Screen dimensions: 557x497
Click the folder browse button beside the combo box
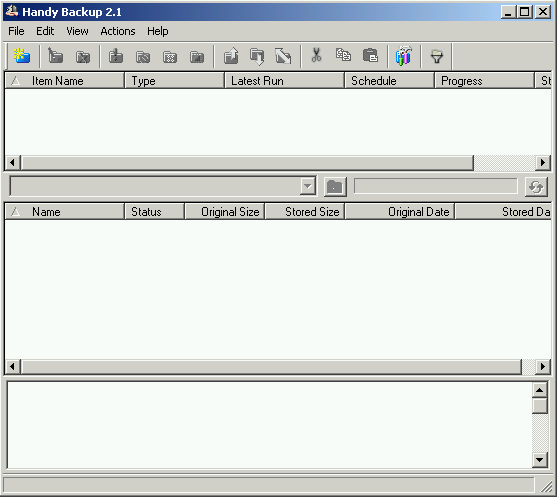point(335,186)
